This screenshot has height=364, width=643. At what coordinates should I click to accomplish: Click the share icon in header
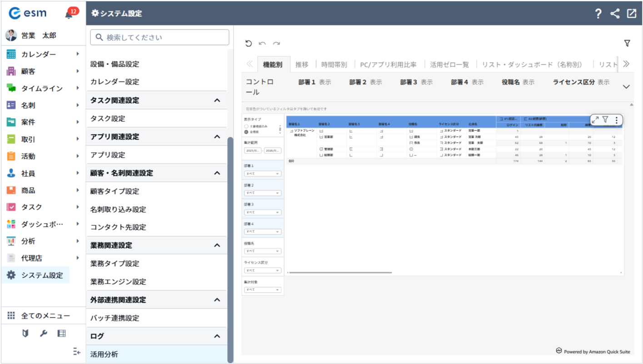615,14
